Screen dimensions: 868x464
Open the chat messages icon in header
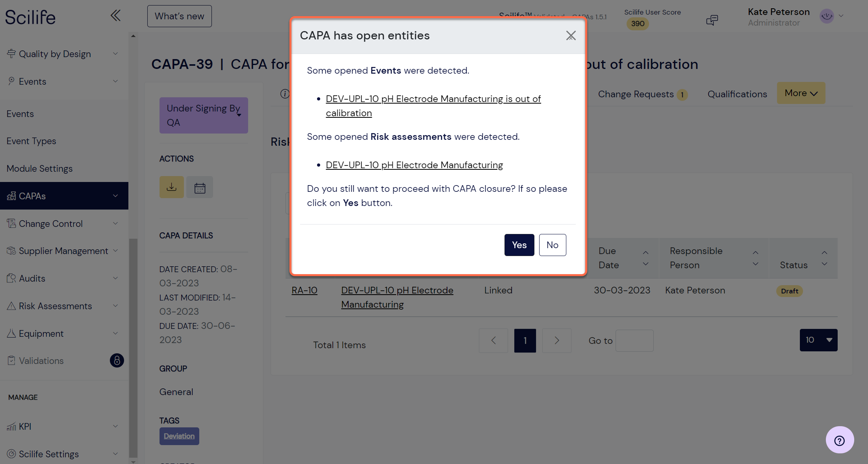point(712,20)
